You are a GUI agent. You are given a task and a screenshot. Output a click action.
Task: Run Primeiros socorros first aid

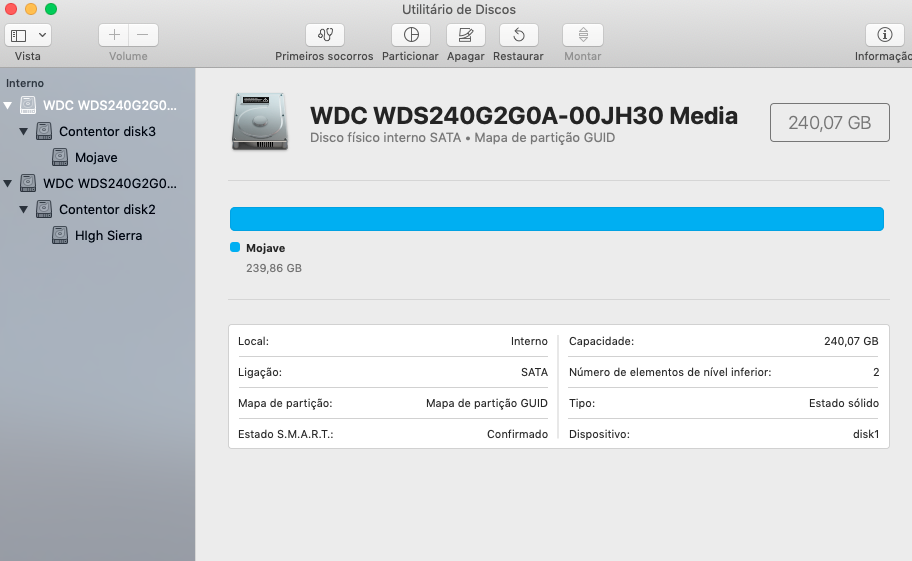[x=325, y=35]
